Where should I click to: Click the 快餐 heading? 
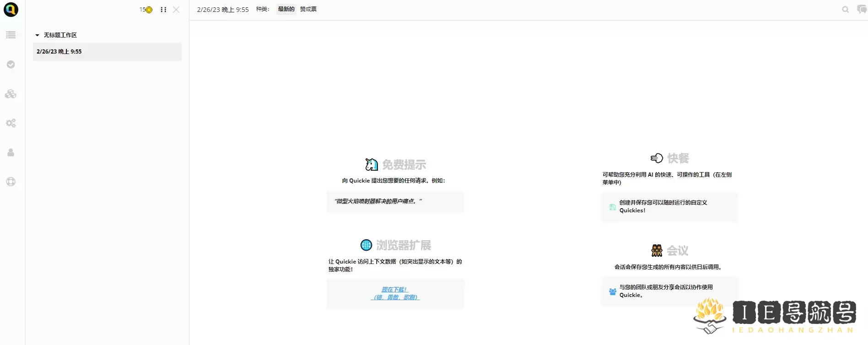678,158
